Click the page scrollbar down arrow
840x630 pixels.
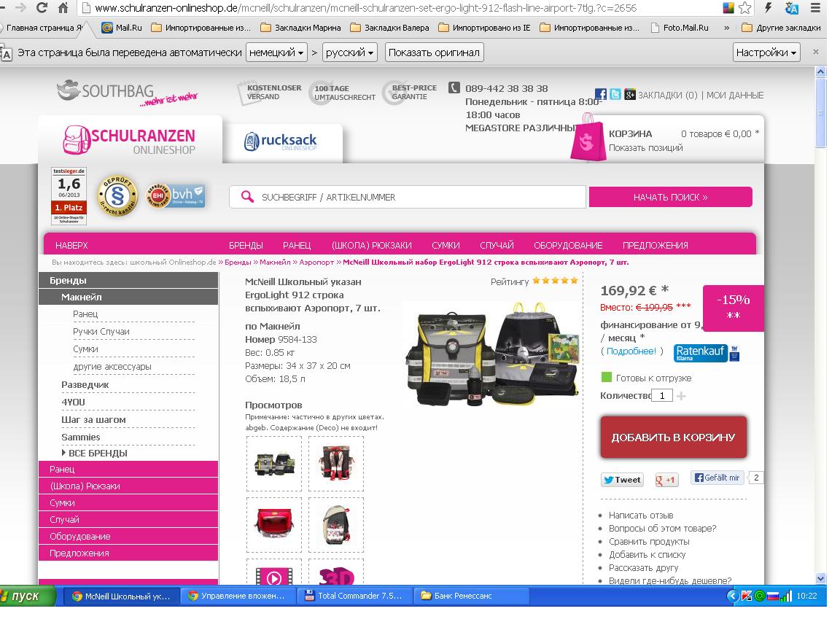[820, 578]
